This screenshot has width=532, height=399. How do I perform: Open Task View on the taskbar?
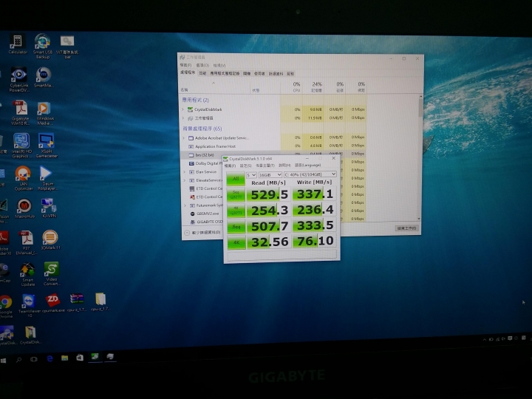click(x=34, y=359)
